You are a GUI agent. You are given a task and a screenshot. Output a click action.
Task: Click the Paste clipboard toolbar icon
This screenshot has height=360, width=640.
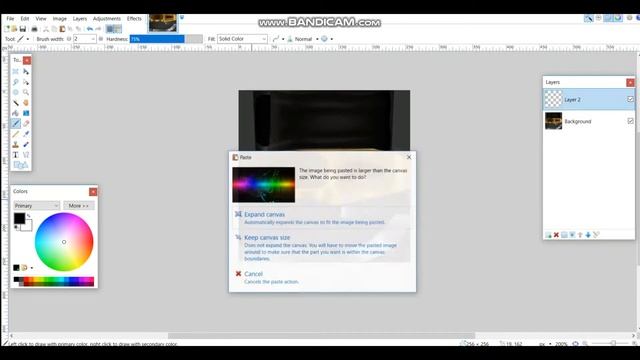tap(62, 29)
